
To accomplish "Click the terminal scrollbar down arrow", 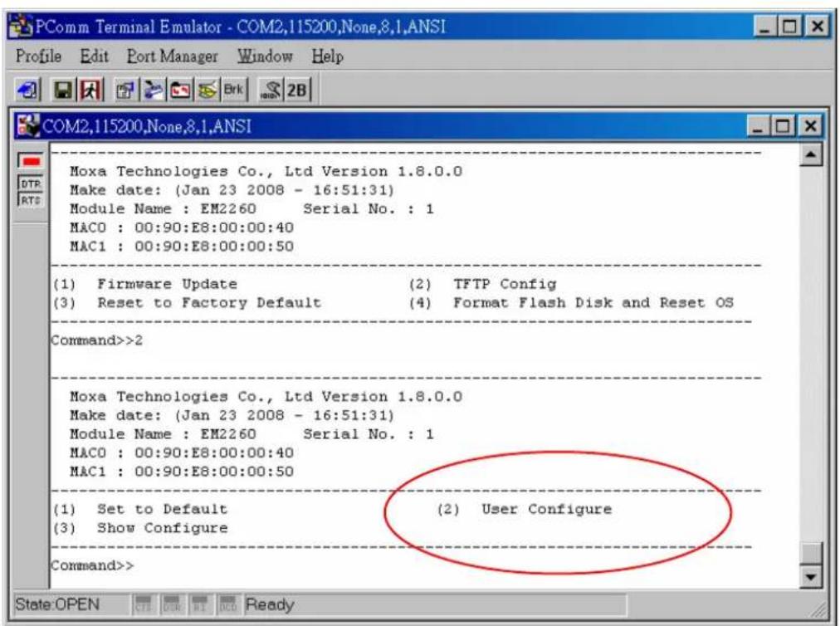I will point(811,577).
